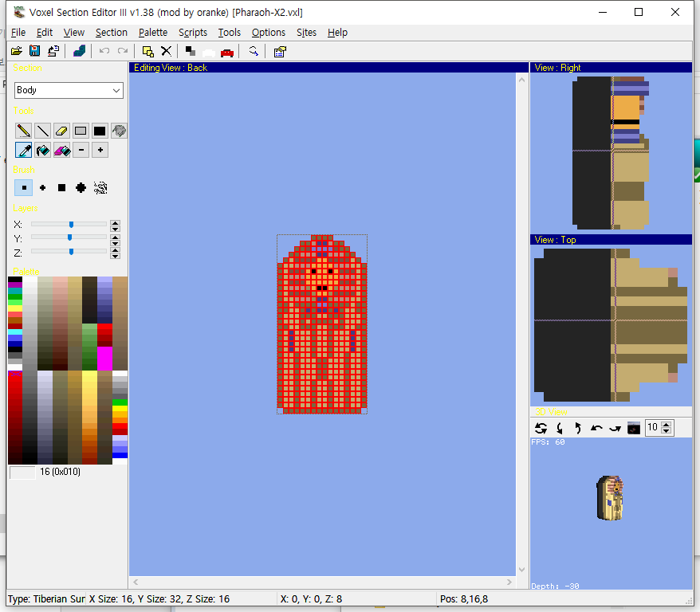Open the View menu

tap(73, 33)
